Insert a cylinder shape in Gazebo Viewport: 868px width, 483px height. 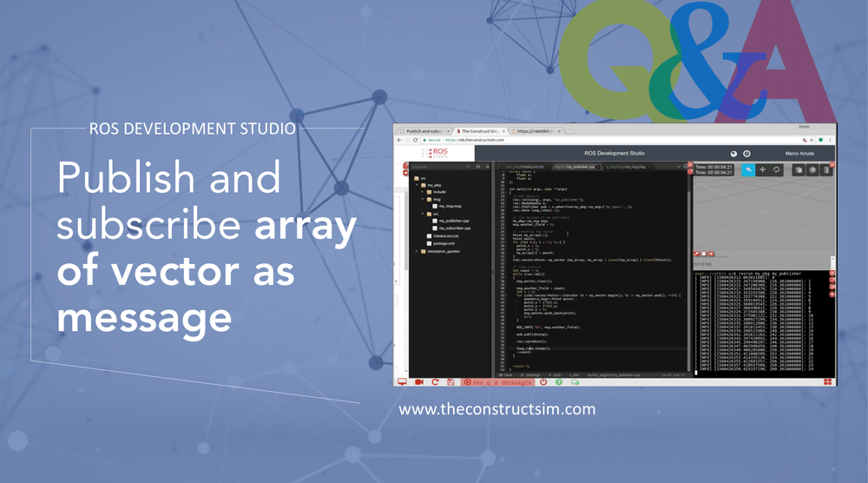[826, 170]
